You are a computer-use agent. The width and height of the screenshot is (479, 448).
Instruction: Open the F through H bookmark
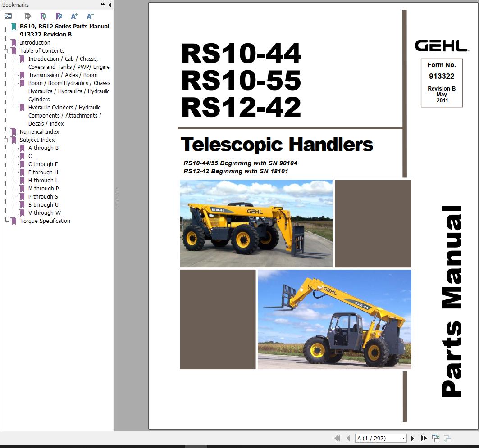43,172
